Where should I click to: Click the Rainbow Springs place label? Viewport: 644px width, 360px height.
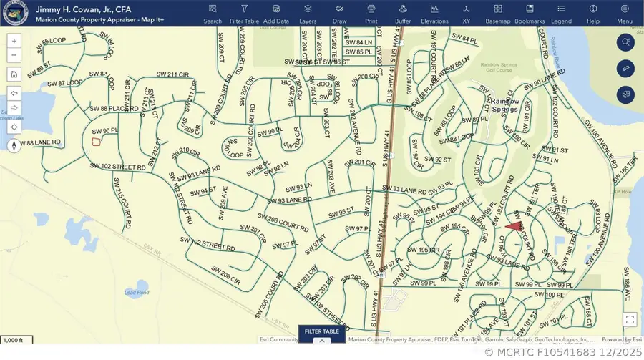click(504, 105)
